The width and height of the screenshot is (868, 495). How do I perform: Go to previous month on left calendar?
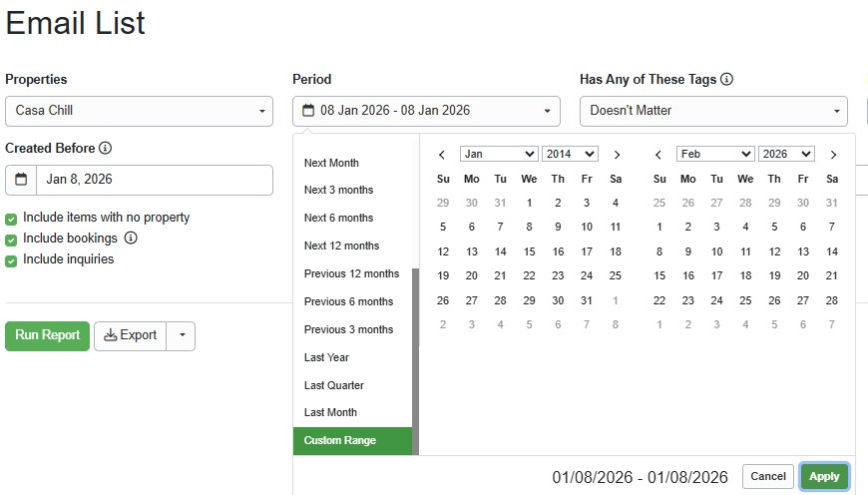pos(442,155)
